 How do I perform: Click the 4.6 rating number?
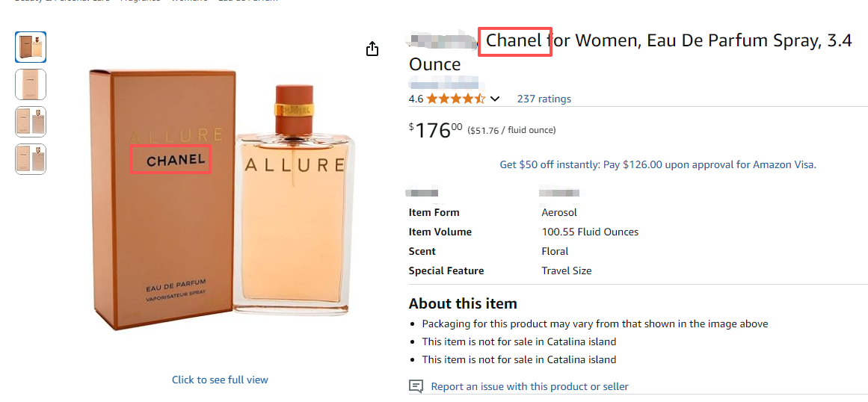tap(416, 99)
